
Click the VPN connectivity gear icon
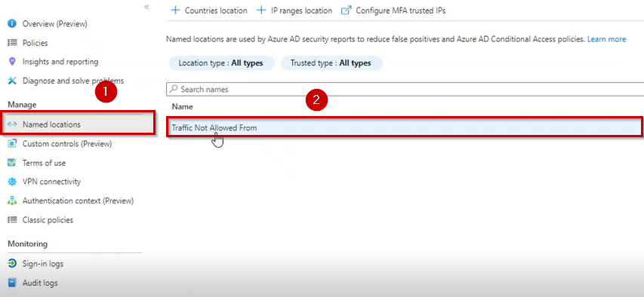pyautogui.click(x=12, y=182)
